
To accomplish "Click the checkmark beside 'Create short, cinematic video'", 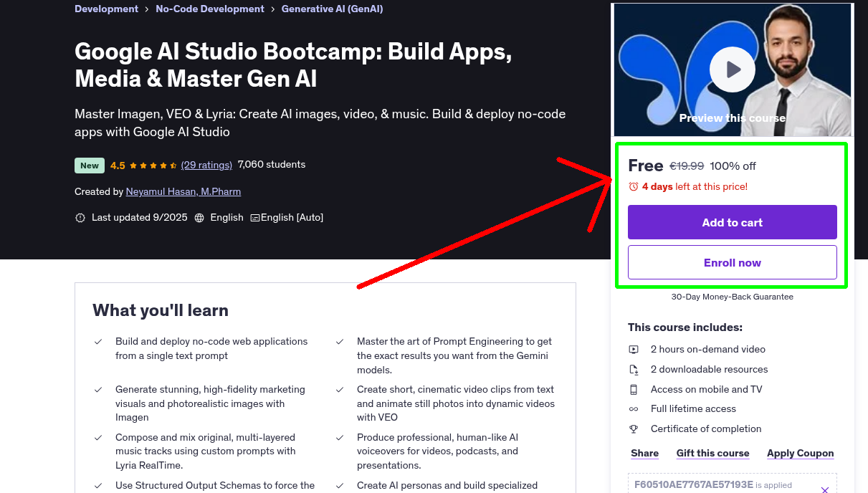I will coord(340,390).
